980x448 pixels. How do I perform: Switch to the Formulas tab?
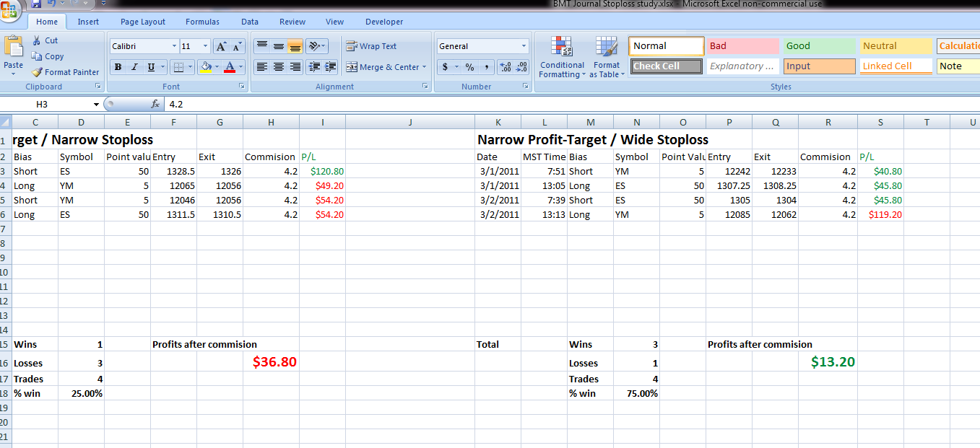[202, 22]
